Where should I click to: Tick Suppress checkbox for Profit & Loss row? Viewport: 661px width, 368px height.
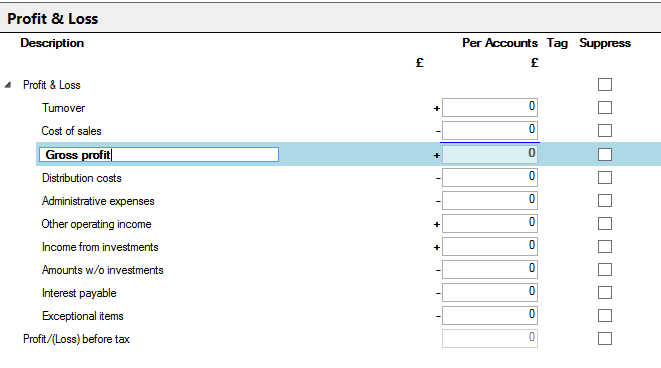click(605, 84)
